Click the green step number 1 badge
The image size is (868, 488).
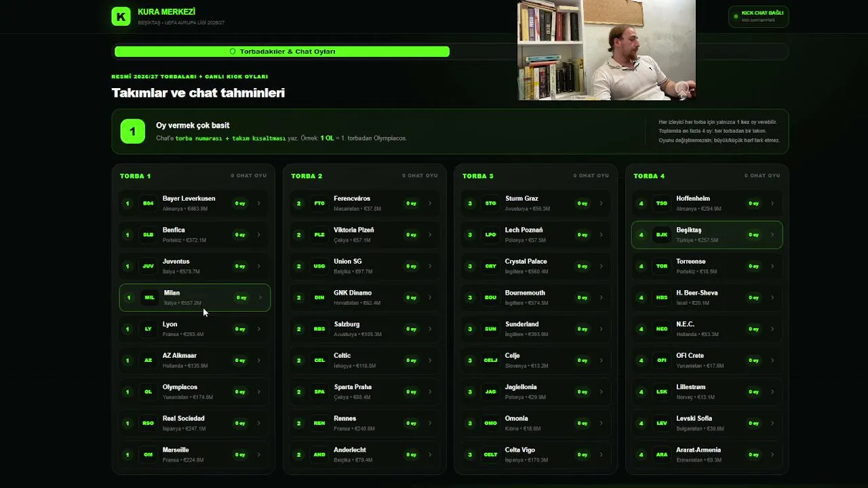[133, 131]
